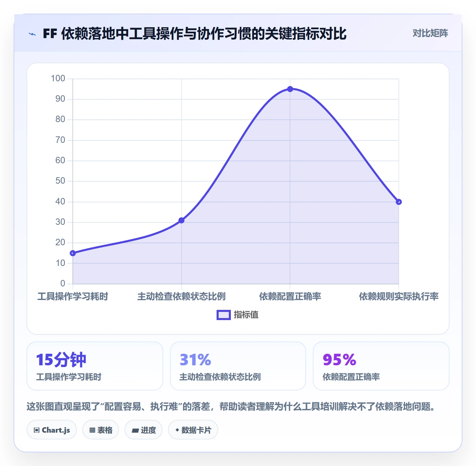Screen dimensions: 476x466
Task: Click the 表格 tag chip
Action: 101,430
